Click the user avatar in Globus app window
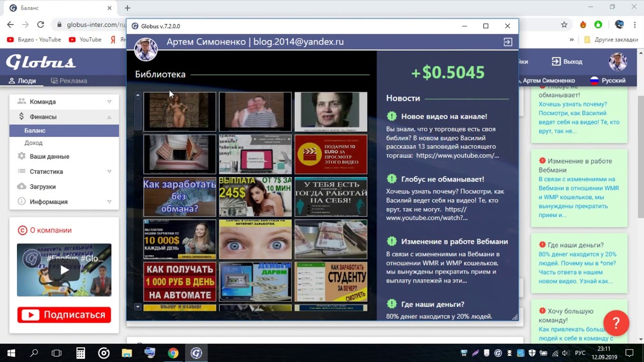The image size is (644, 362). [146, 49]
